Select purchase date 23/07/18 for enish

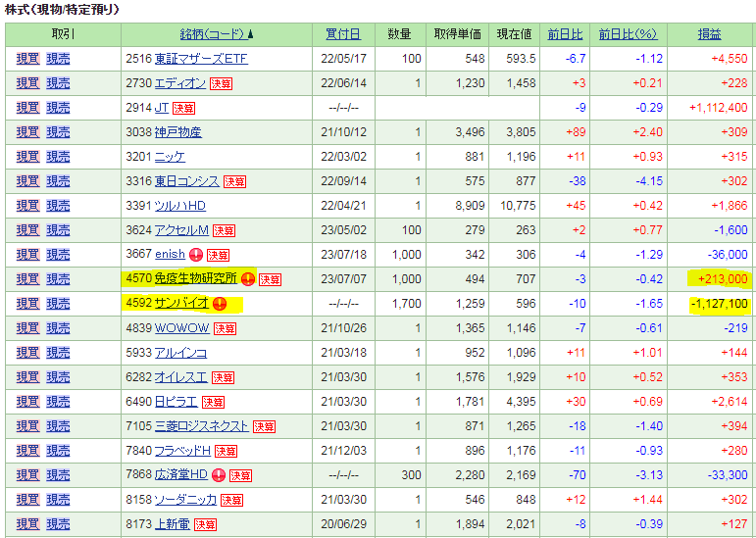344,255
